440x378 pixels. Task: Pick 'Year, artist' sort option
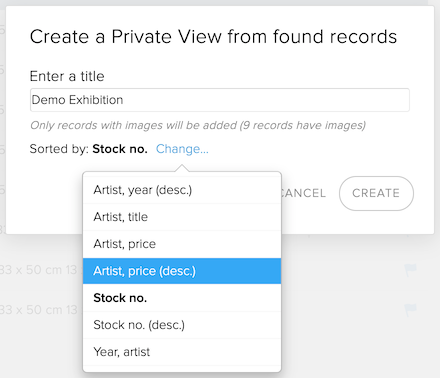[x=182, y=352]
